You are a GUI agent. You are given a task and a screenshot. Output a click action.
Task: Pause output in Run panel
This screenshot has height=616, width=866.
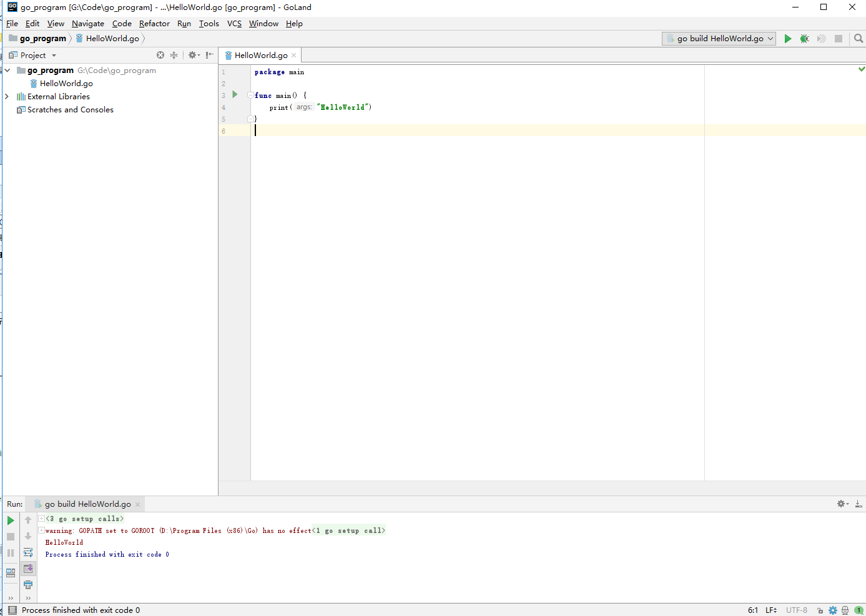pyautogui.click(x=11, y=553)
